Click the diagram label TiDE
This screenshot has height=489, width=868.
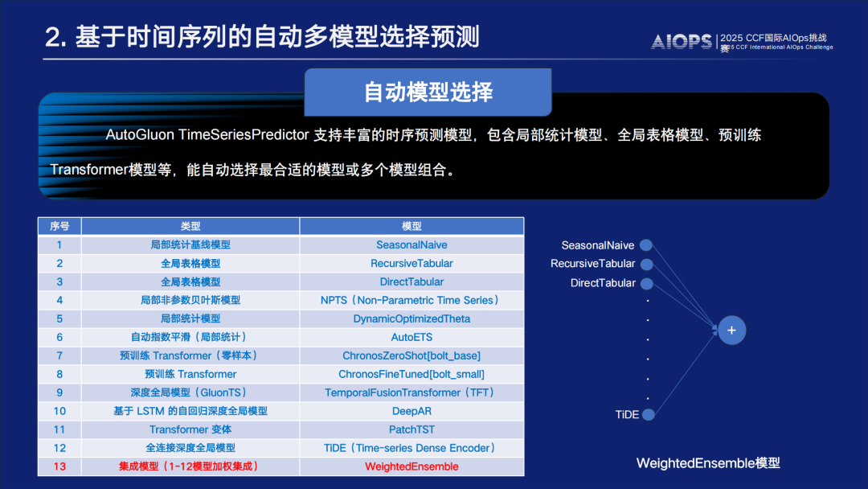click(627, 414)
